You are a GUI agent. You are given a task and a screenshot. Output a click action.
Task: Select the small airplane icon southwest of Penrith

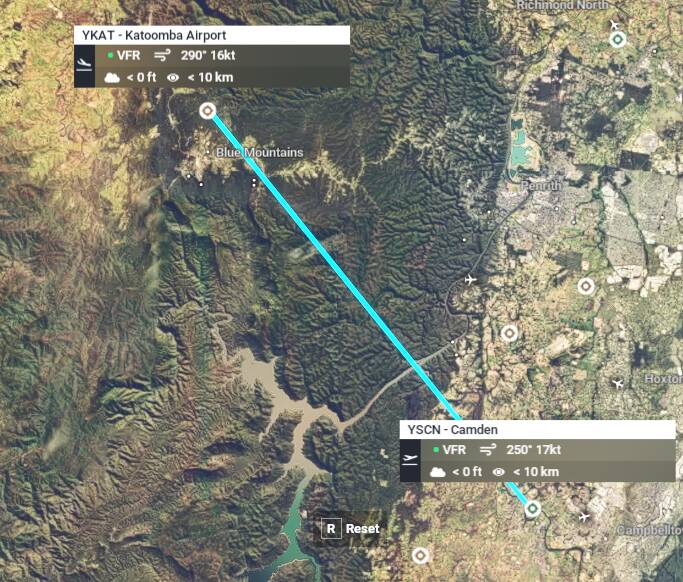pyautogui.click(x=470, y=279)
